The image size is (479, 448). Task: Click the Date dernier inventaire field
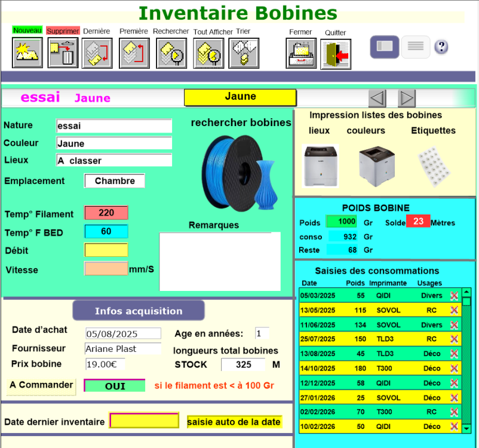coord(144,421)
